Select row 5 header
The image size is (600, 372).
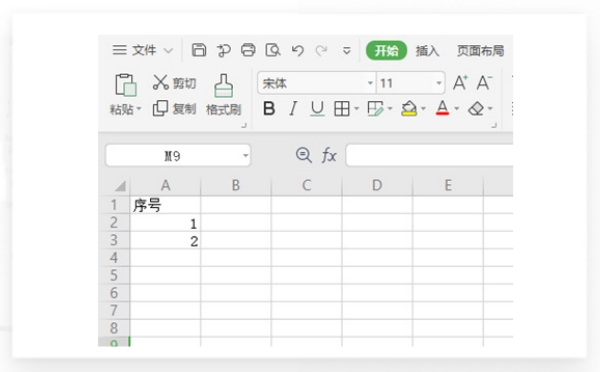click(114, 275)
